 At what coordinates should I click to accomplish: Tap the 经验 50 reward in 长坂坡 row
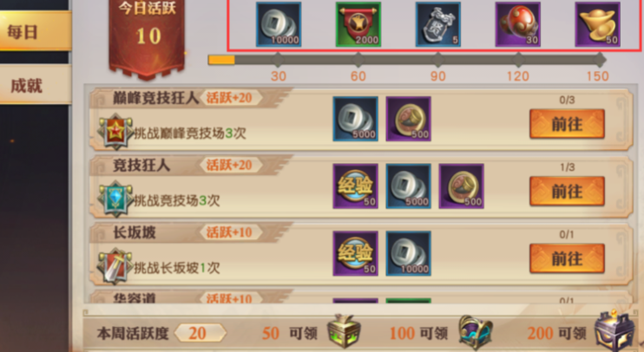click(x=355, y=253)
